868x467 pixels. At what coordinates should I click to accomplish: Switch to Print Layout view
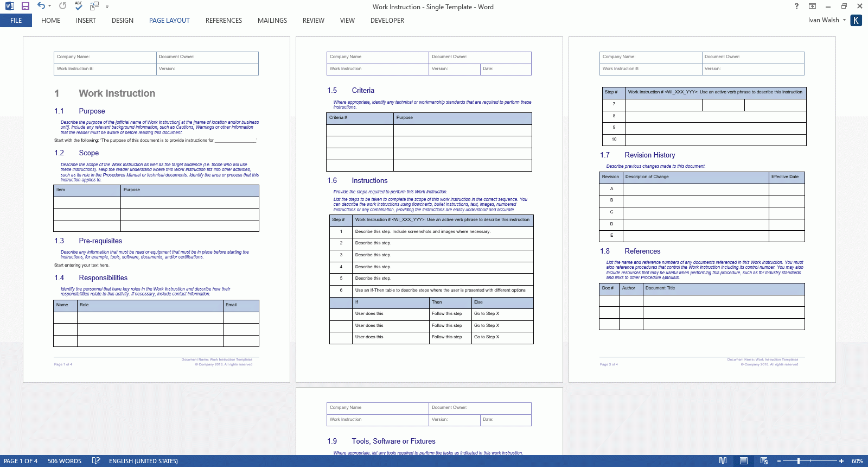[744, 461]
